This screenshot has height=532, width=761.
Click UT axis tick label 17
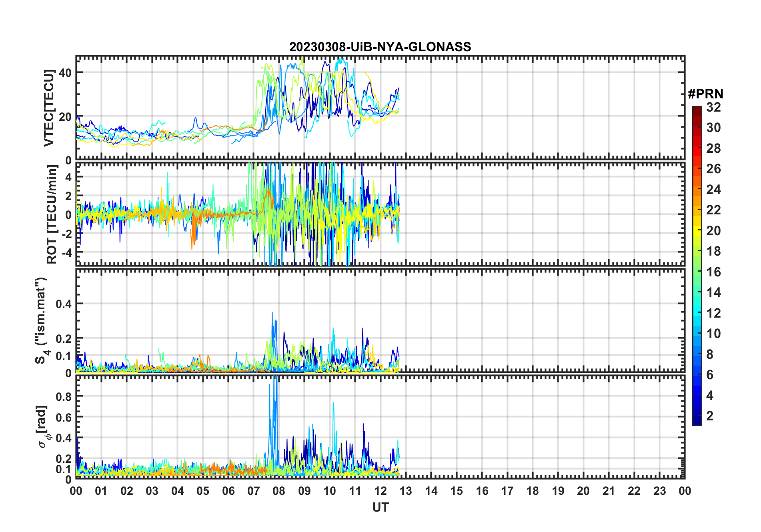(x=507, y=491)
